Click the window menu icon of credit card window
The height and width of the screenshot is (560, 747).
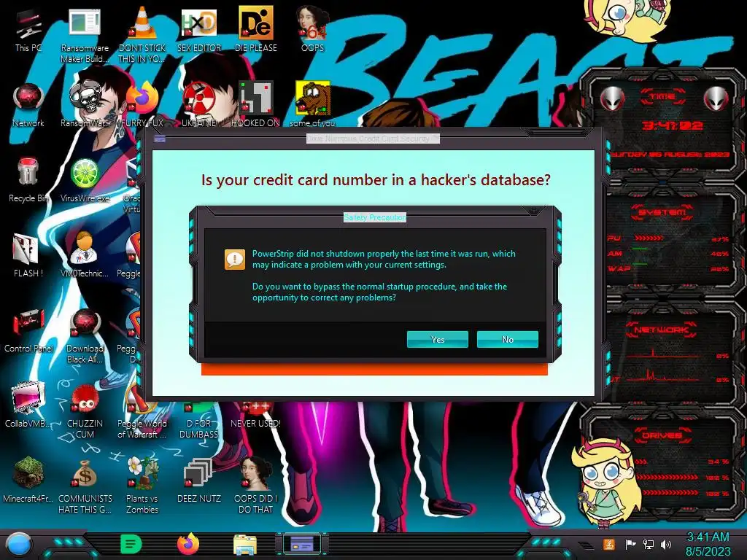click(160, 139)
